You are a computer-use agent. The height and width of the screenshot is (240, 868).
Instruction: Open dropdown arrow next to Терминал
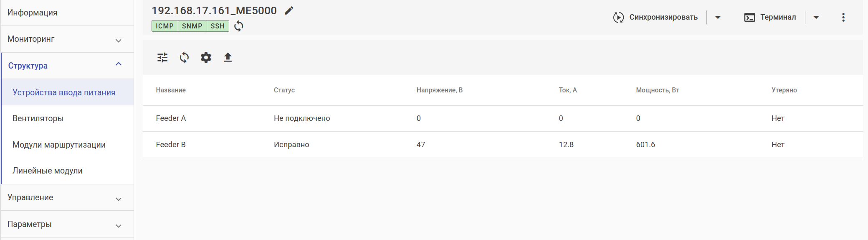click(x=816, y=17)
